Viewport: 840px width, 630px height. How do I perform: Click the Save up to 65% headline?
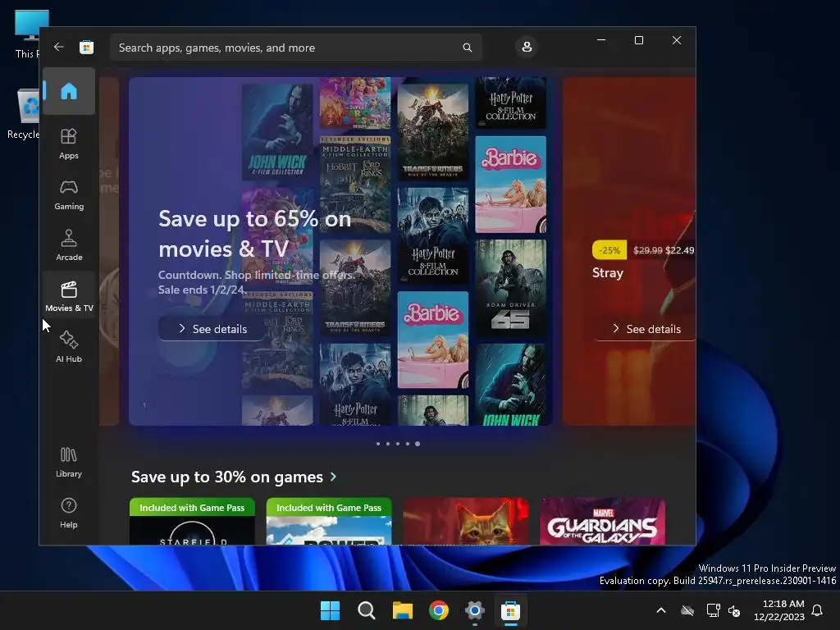point(254,234)
